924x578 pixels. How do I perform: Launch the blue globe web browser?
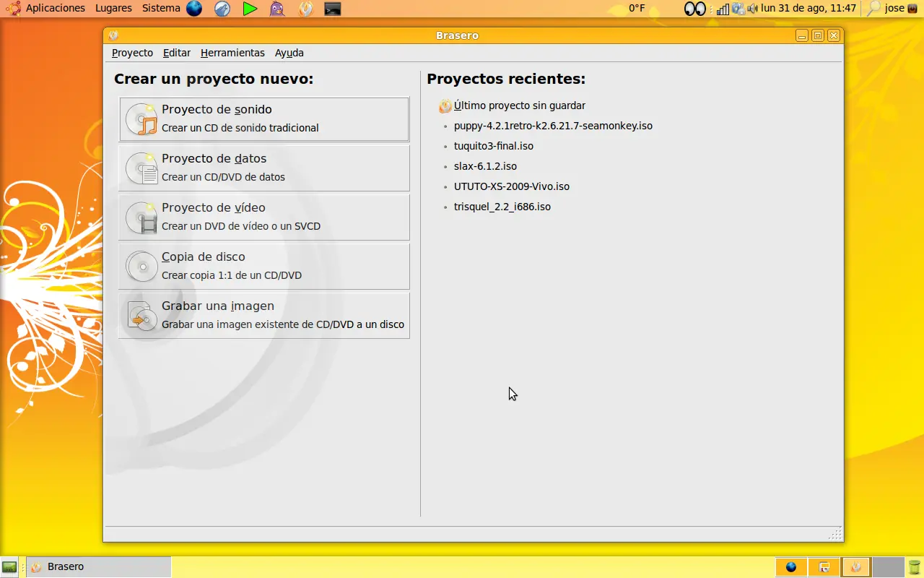coord(194,9)
